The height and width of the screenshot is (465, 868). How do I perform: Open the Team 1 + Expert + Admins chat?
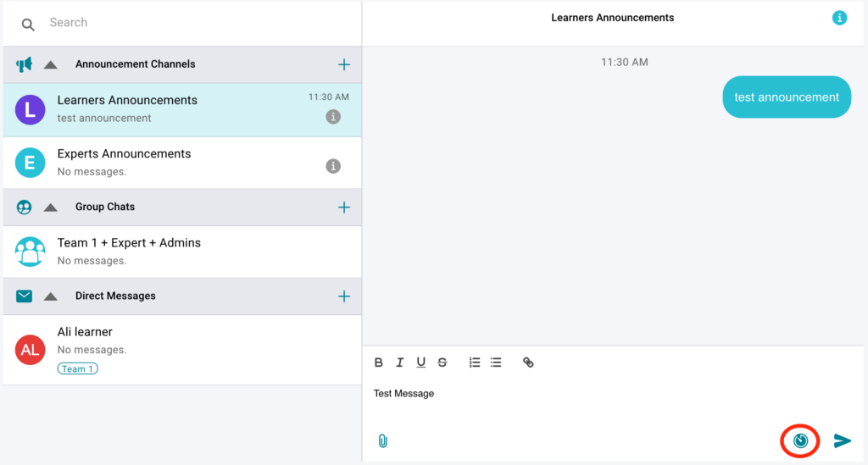tap(170, 251)
